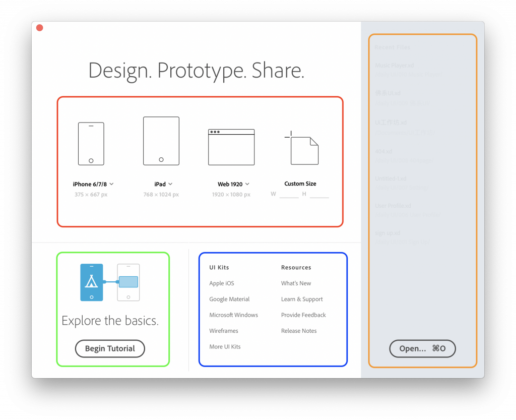Expand the iPad size dropdown
The height and width of the screenshot is (420, 516).
pyautogui.click(x=170, y=184)
